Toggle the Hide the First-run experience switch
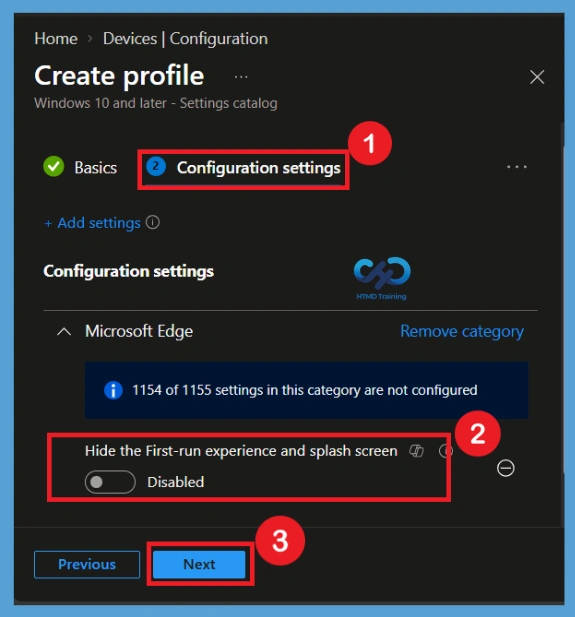This screenshot has width=575, height=617. click(110, 482)
